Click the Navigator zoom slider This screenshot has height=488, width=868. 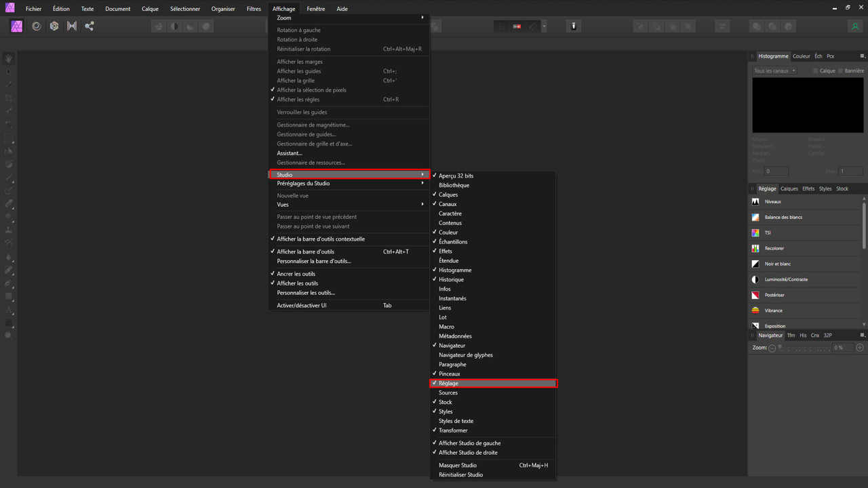(x=803, y=348)
